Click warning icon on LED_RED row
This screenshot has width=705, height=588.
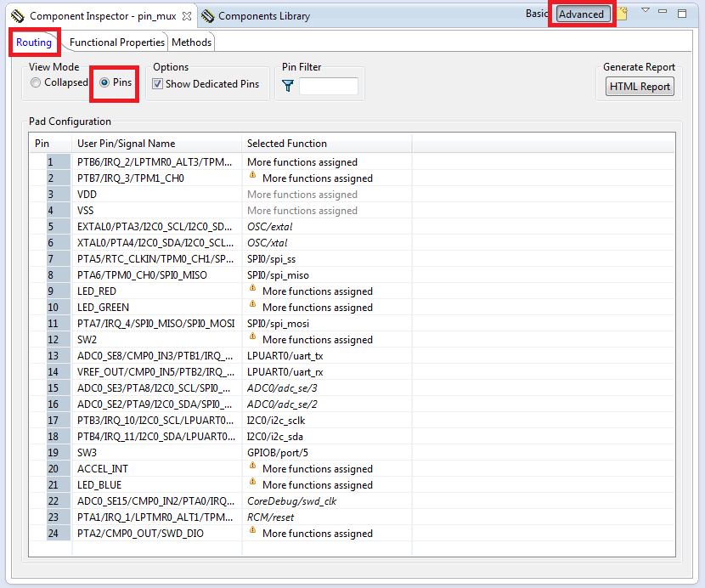[x=252, y=287]
